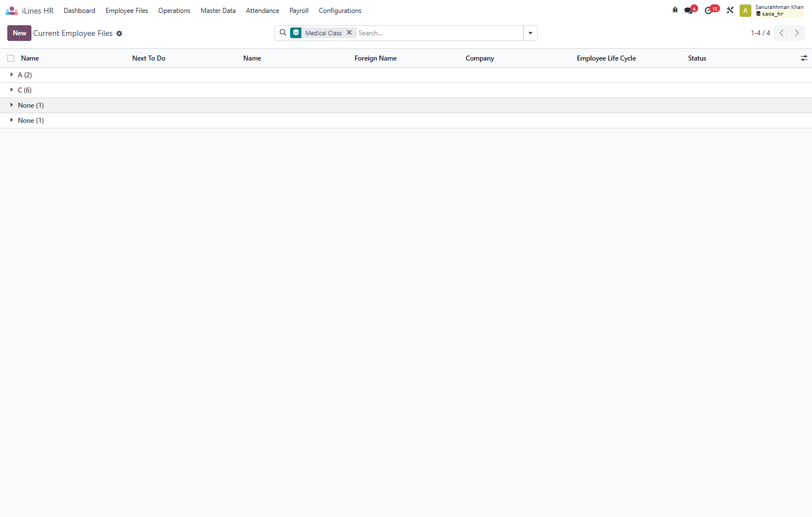The height and width of the screenshot is (517, 812).
Task: Expand the last None (1) group
Action: coord(406,121)
